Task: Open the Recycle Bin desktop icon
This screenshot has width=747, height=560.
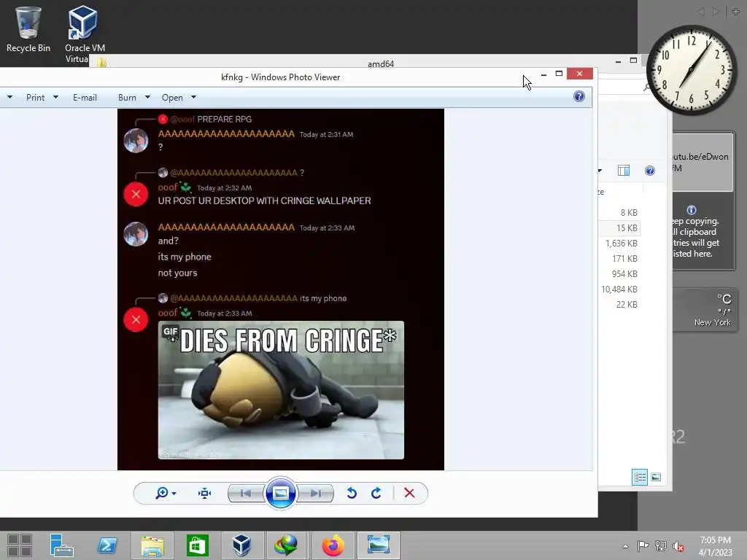Action: click(28, 28)
